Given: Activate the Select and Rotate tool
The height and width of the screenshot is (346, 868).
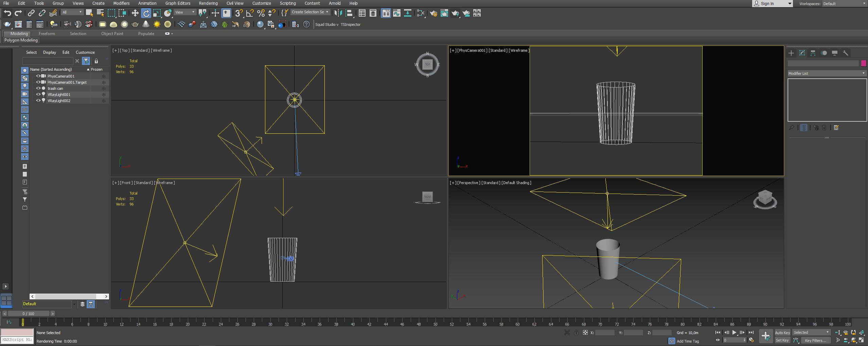Looking at the screenshot, I should click(146, 13).
